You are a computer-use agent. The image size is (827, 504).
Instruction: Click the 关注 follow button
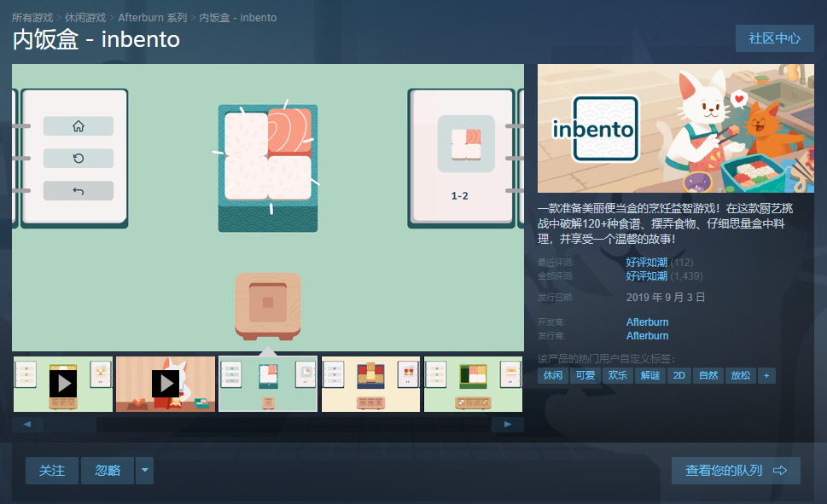[52, 470]
